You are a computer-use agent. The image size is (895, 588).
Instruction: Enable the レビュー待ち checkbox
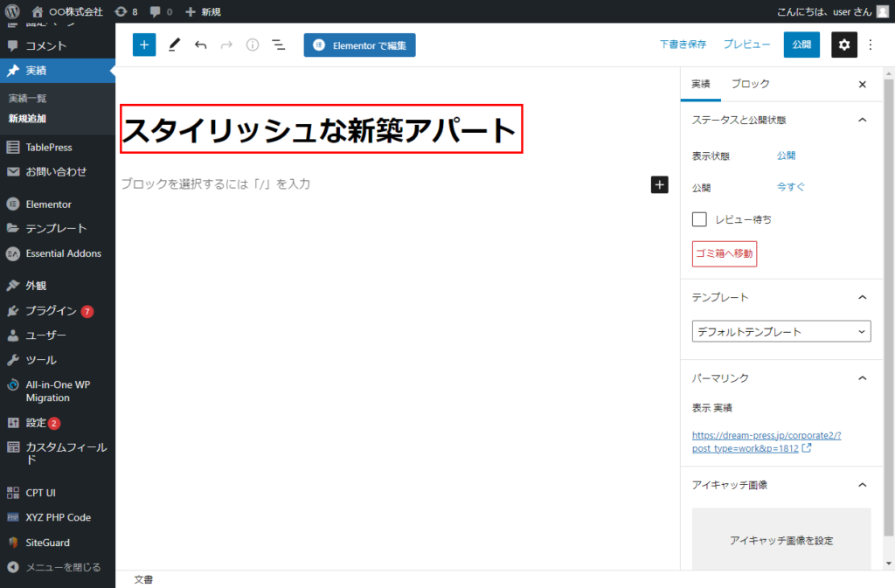pos(699,219)
